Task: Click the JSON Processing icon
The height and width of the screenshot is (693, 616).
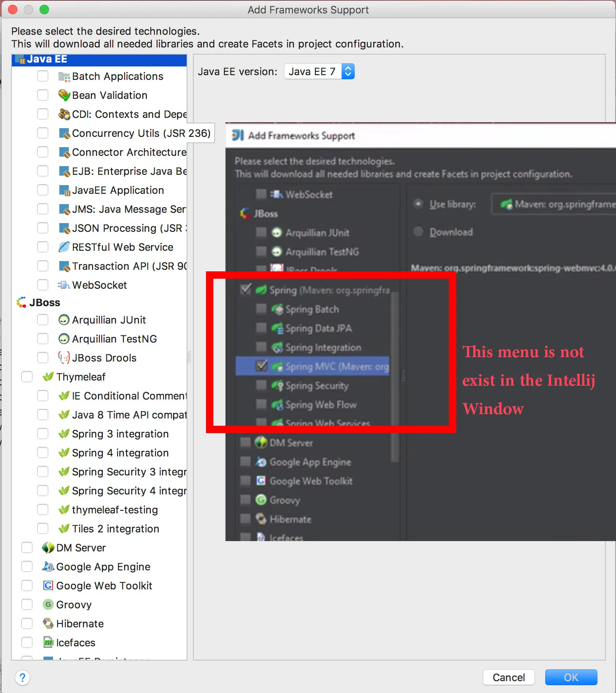Action: tap(64, 228)
